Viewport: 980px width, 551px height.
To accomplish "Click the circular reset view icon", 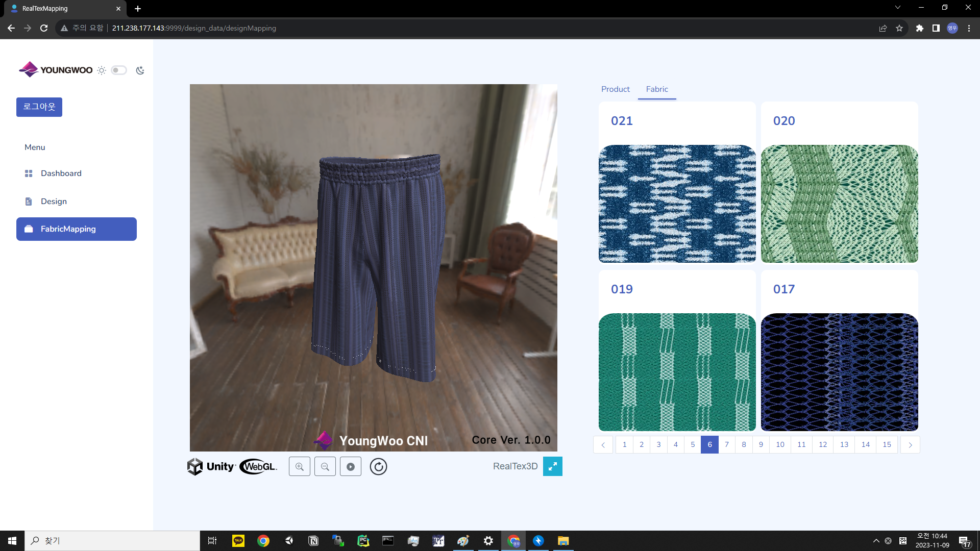I will [x=378, y=466].
